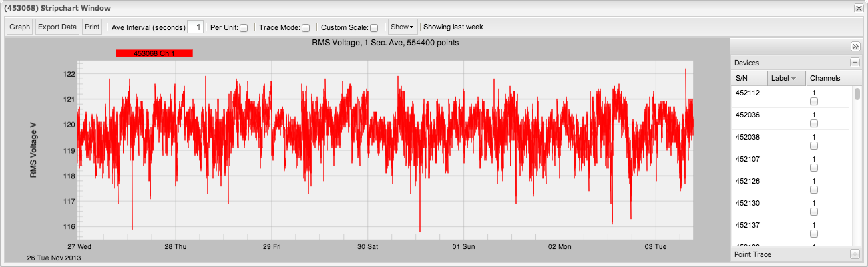
Task: Click the Channels column header
Action: coord(828,78)
